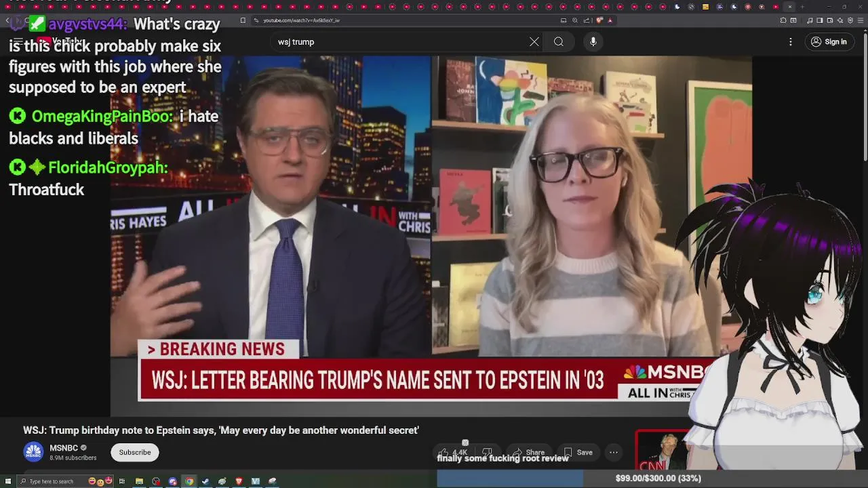Switch to the yellow folder icon tab
The height and width of the screenshot is (488, 868).
click(705, 7)
